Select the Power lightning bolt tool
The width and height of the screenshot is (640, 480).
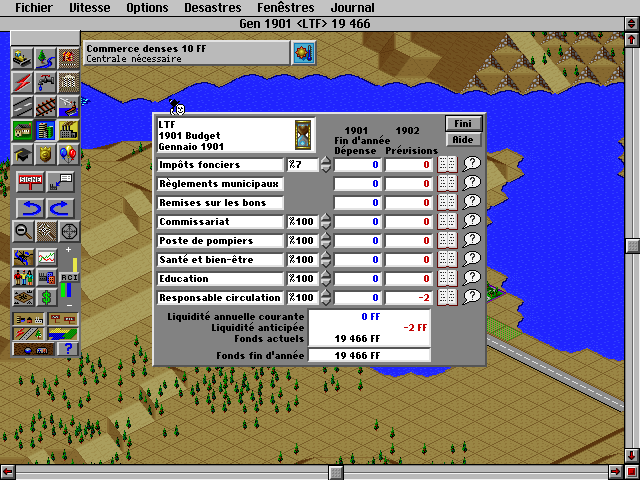click(22, 82)
